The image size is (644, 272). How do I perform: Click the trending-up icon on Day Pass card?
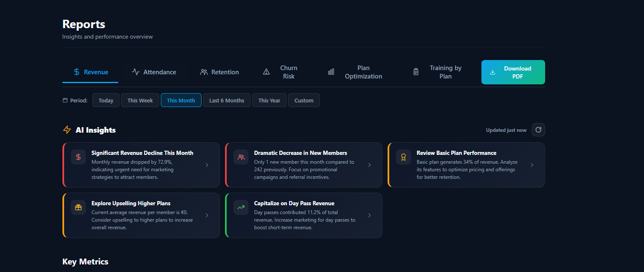241,207
